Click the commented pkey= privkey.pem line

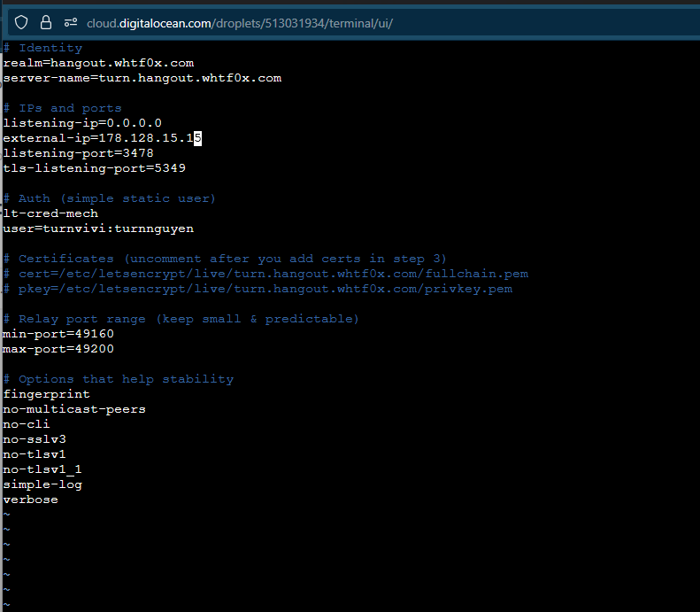258,289
